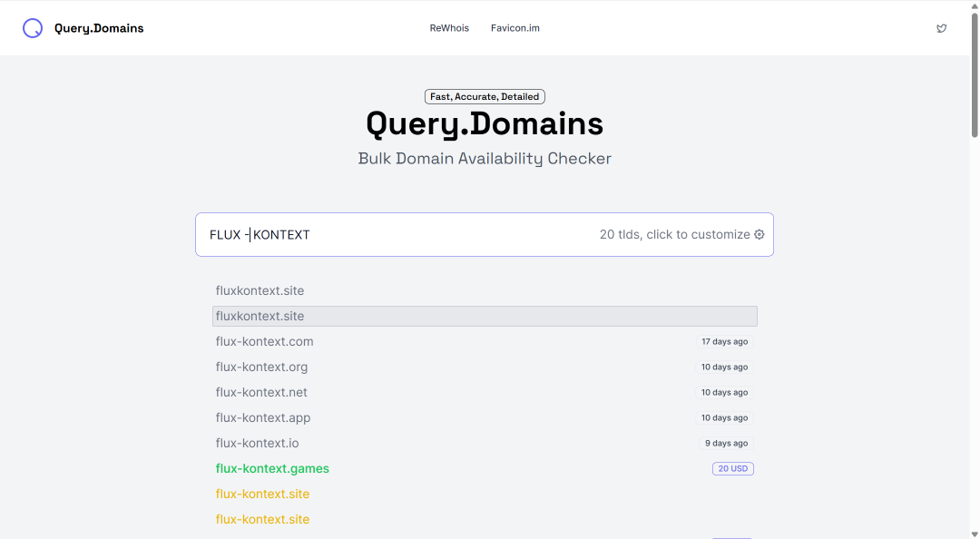This screenshot has width=980, height=539.
Task: Click the last orange flux-kontext.site result
Action: point(262,519)
